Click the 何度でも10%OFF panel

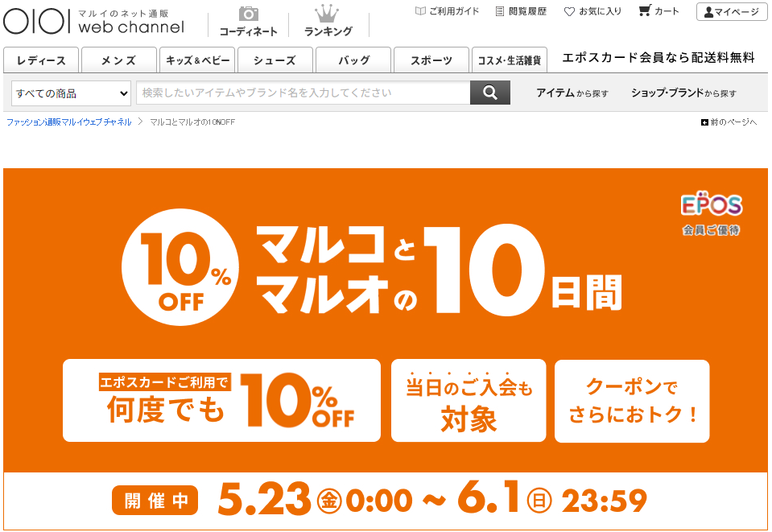(221, 400)
